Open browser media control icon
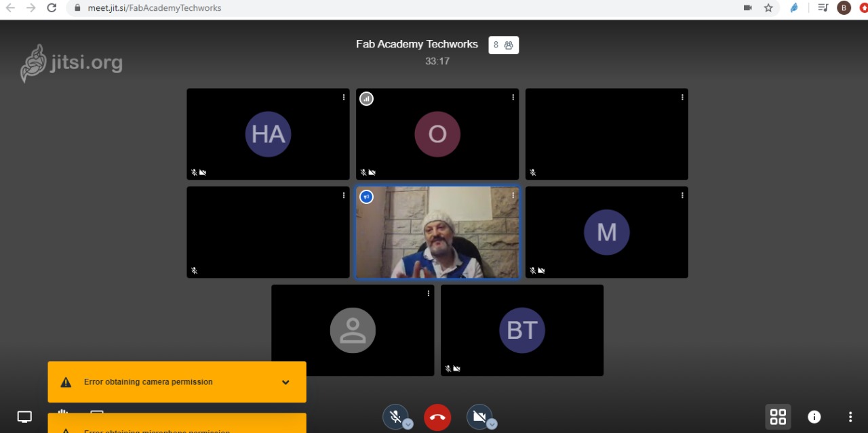Screen dimensions: 868x433 coord(823,8)
